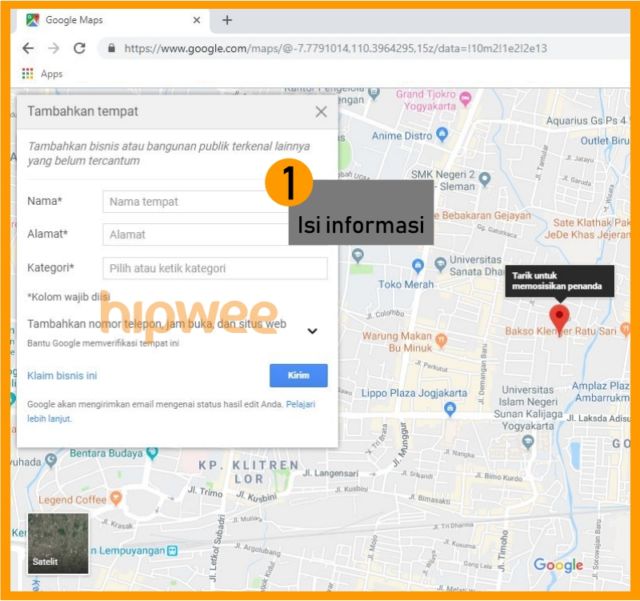The width and height of the screenshot is (640, 601).
Task: Click the SMK Negeri 2 Sleman pin
Action: point(484,179)
